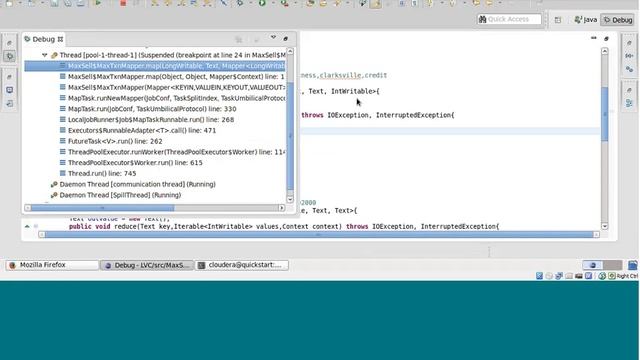640x360 pixels.
Task: Open the Run External Tools toolbar icon
Action: point(284,3)
